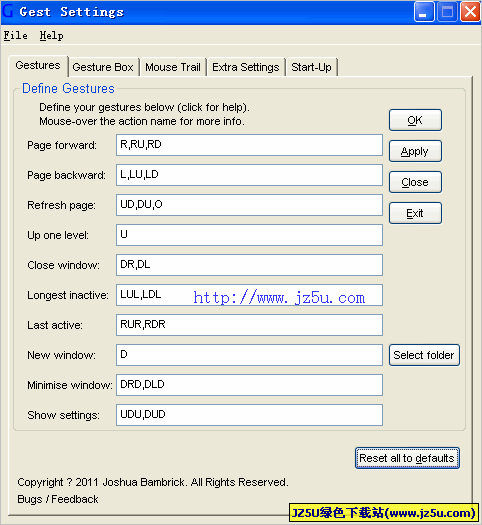Screen dimensions: 482x525
Task: Focus the Close window gesture field
Action: pos(249,265)
